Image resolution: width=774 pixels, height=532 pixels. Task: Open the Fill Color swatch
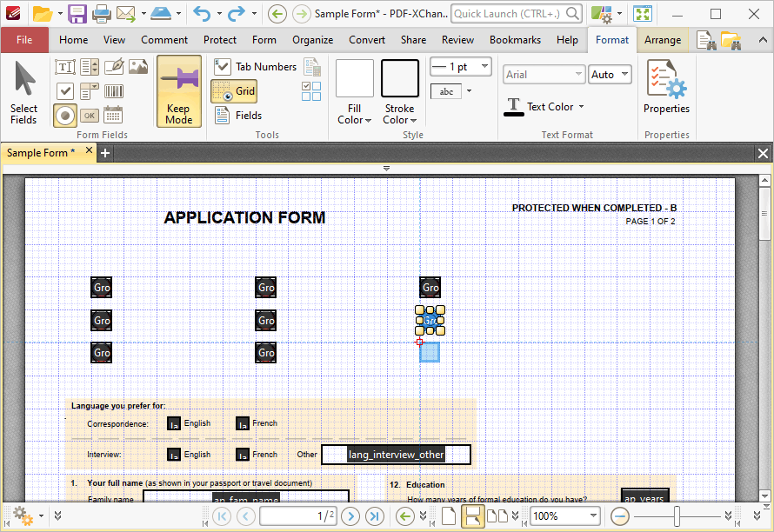[x=355, y=78]
